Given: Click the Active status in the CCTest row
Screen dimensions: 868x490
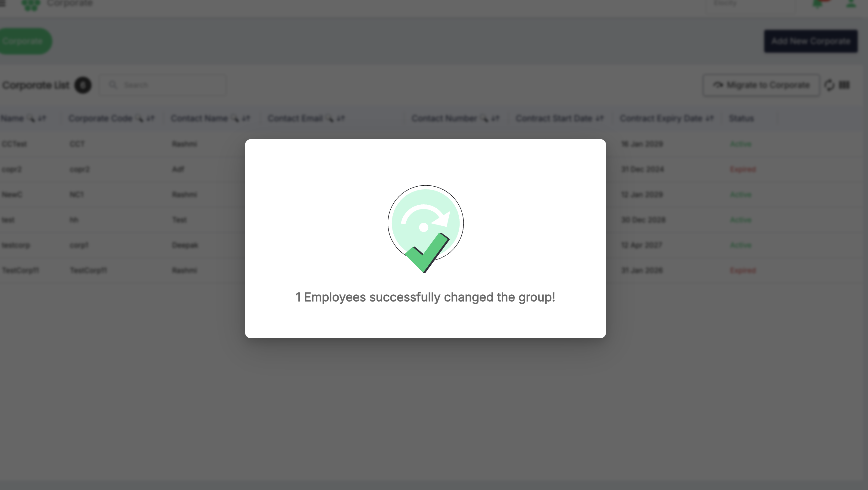Looking at the screenshot, I should 741,144.
